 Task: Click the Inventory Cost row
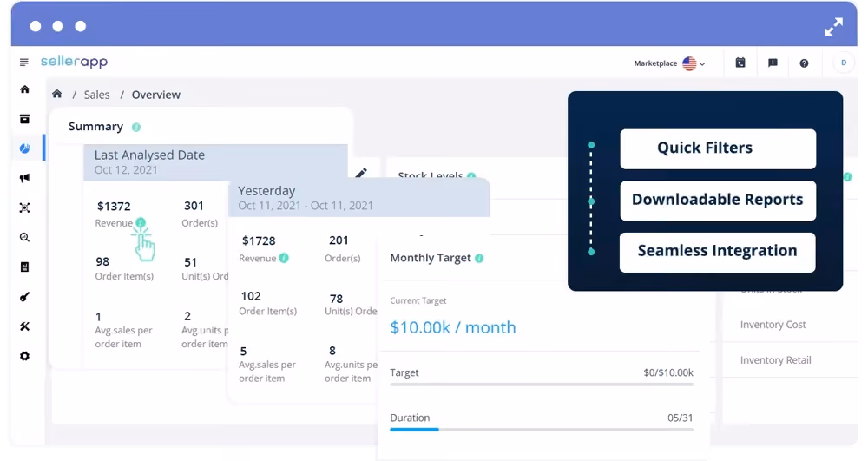tap(790, 325)
